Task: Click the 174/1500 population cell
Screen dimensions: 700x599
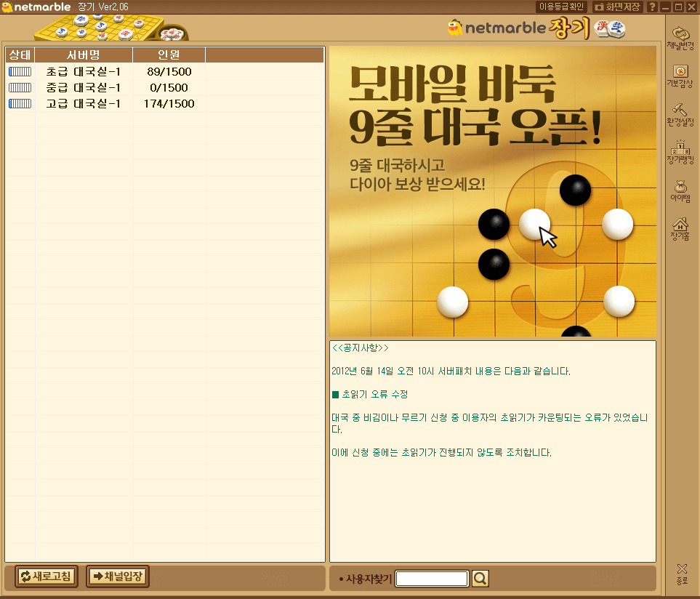Action: 169,103
